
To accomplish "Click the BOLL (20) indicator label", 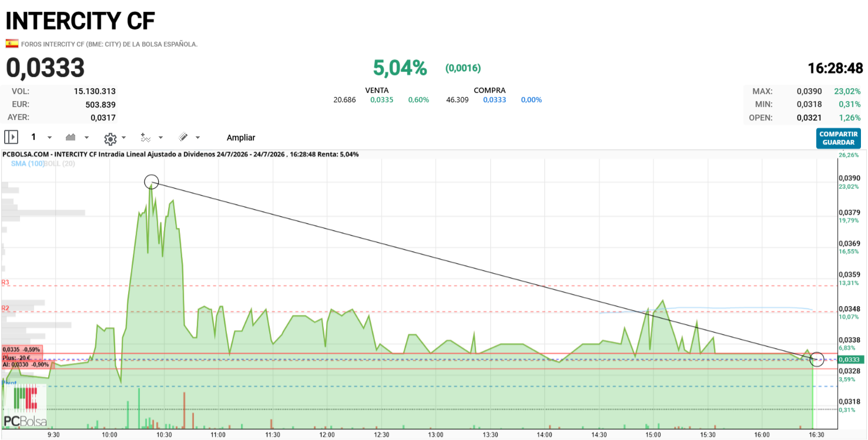I will (59, 163).
